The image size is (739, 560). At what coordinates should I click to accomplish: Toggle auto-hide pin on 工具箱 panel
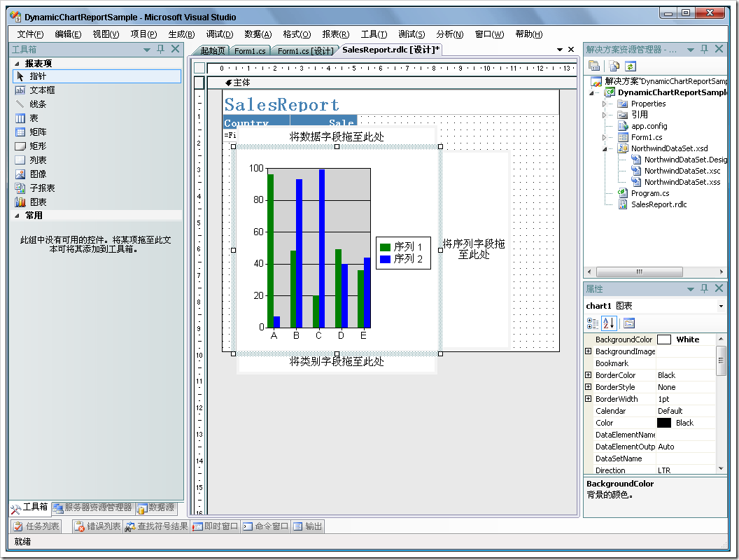coord(161,49)
